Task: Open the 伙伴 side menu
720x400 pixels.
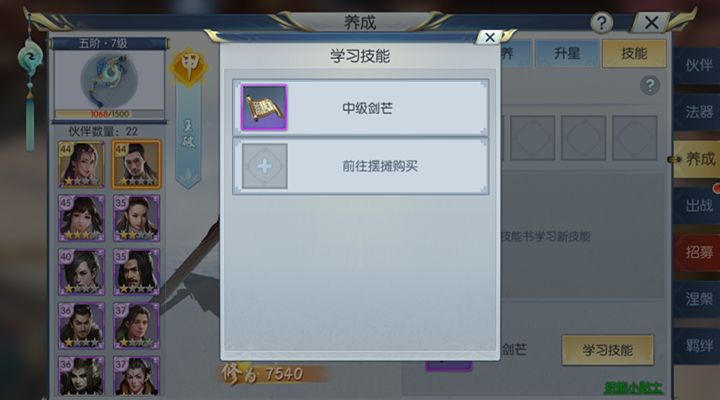Action: 698,65
